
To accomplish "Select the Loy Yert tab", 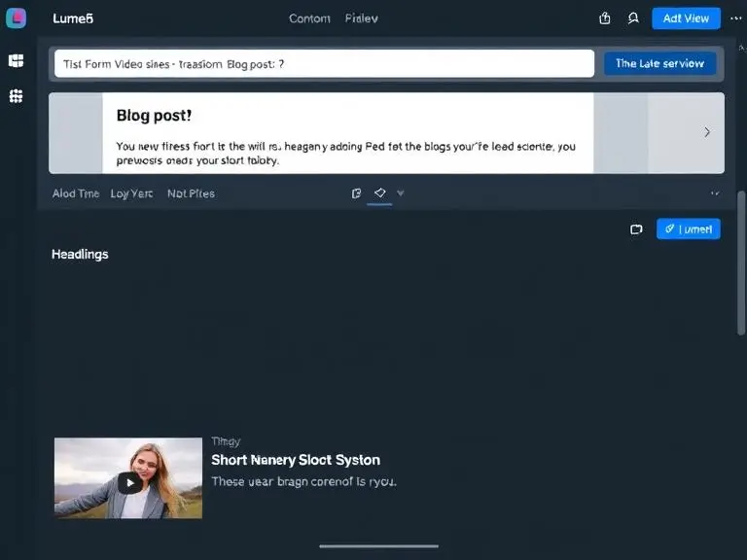I will (x=131, y=193).
